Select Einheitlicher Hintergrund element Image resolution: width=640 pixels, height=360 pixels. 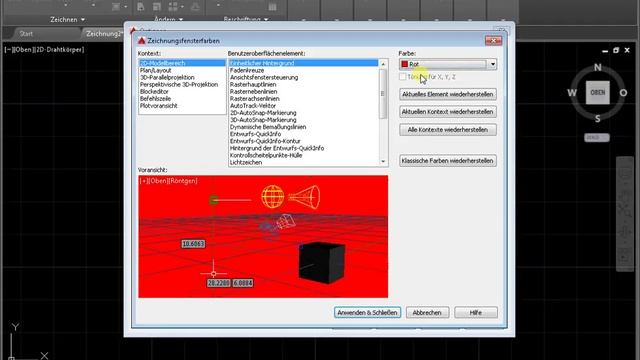click(303, 63)
